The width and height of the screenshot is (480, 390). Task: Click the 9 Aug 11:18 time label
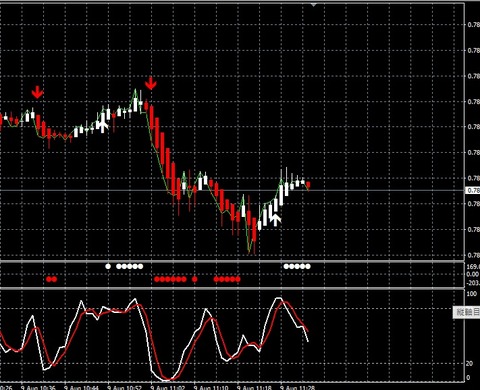pyautogui.click(x=254, y=388)
